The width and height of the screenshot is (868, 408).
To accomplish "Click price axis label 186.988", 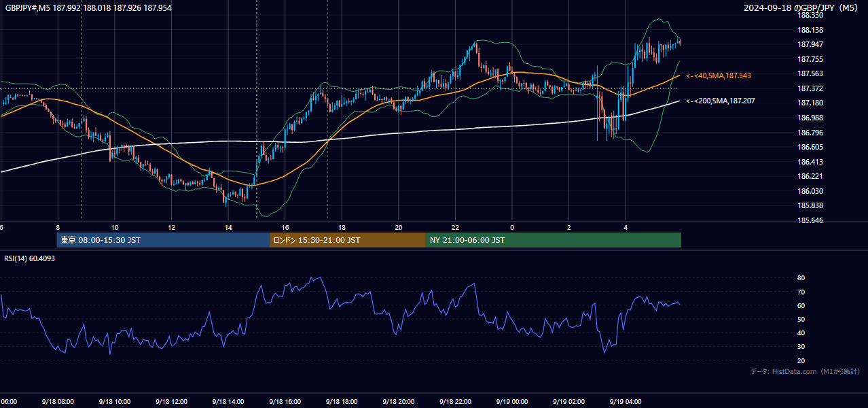I will [x=810, y=118].
